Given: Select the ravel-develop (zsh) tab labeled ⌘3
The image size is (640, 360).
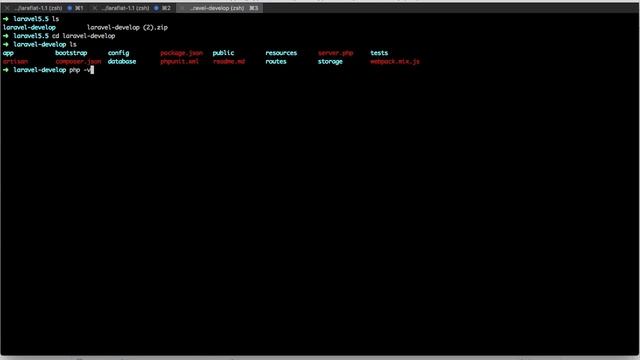Looking at the screenshot, I should (220, 8).
